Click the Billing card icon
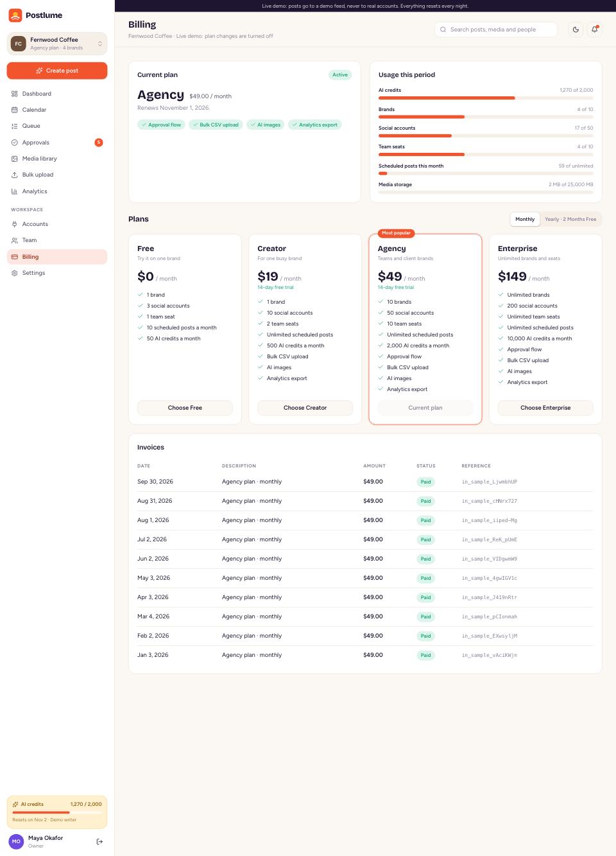Viewport: 616px width, 856px height. [15, 257]
